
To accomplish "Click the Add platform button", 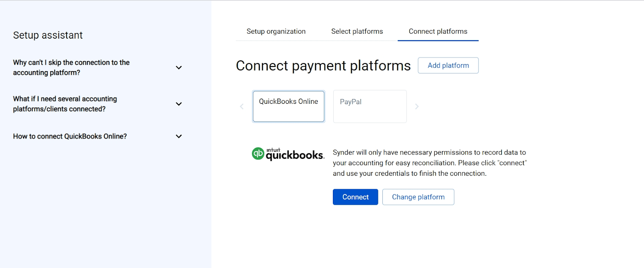I will point(448,65).
